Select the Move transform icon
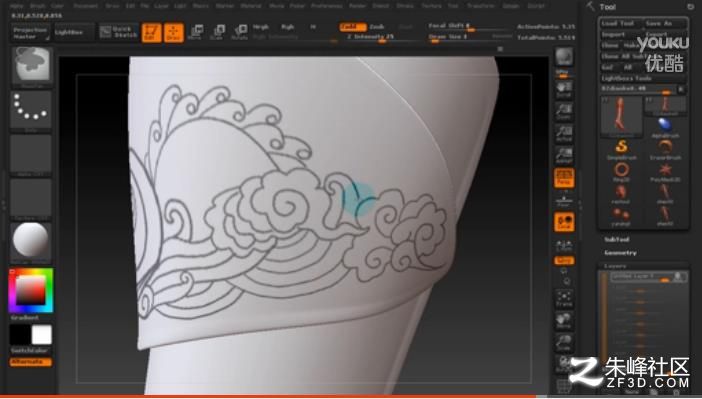 195,32
